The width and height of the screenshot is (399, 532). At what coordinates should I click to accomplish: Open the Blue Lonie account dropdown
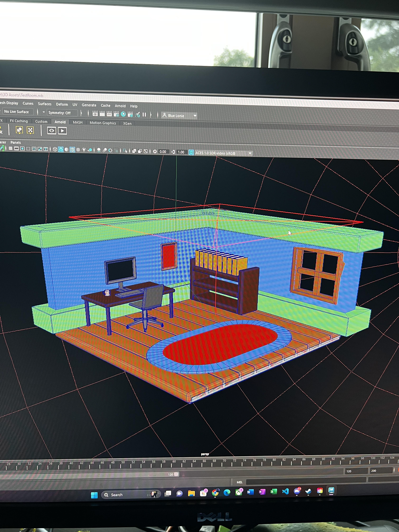coord(179,116)
